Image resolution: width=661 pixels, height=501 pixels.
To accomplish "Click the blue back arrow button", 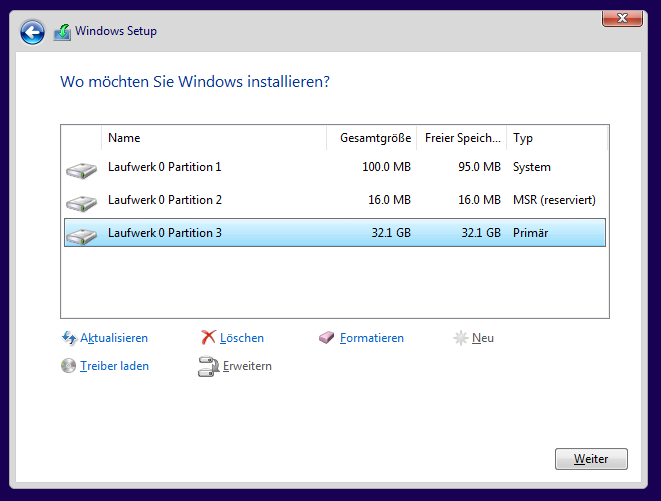I will (32, 32).
